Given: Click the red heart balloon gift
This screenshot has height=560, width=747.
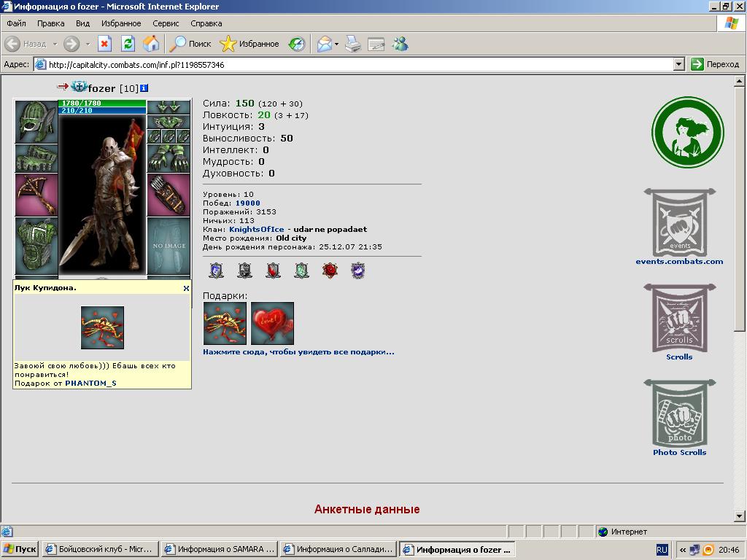Looking at the screenshot, I should click(273, 323).
